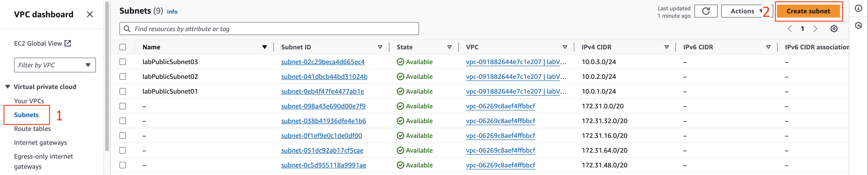Viewport: 868px width, 175px height.
Task: Select checkbox for subnet-098a43e690d00e7f9 row
Action: pos(123,106)
